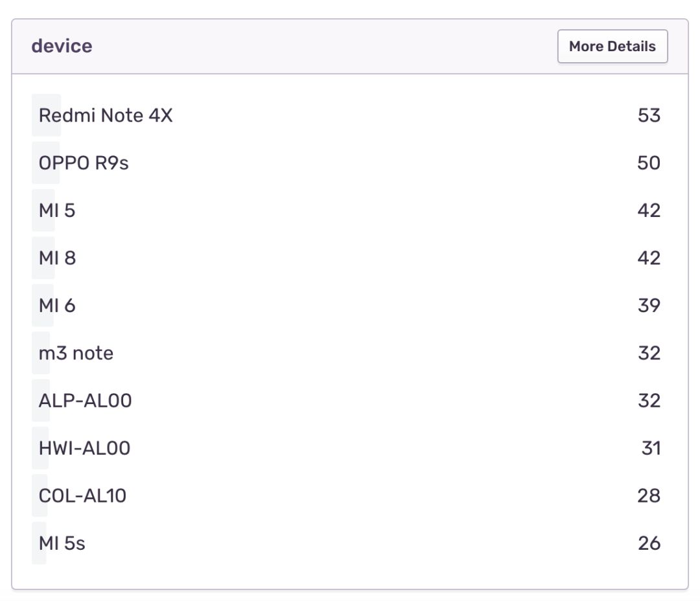Click the count 39 for MI 6
Viewport: 700px width, 601px height.
(x=648, y=306)
